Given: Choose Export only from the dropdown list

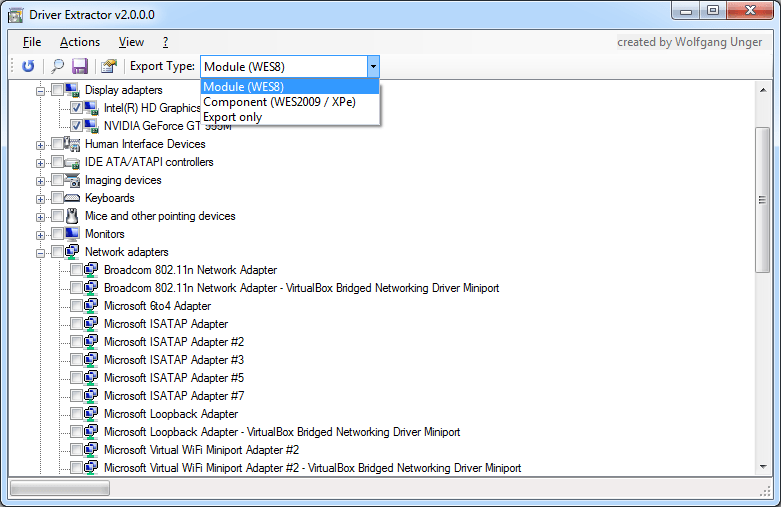Looking at the screenshot, I should point(290,117).
